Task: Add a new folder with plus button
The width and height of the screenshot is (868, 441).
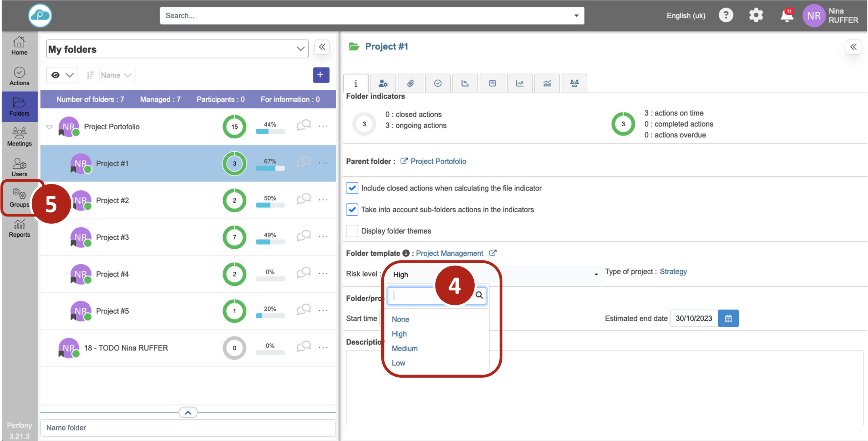Action: [320, 75]
